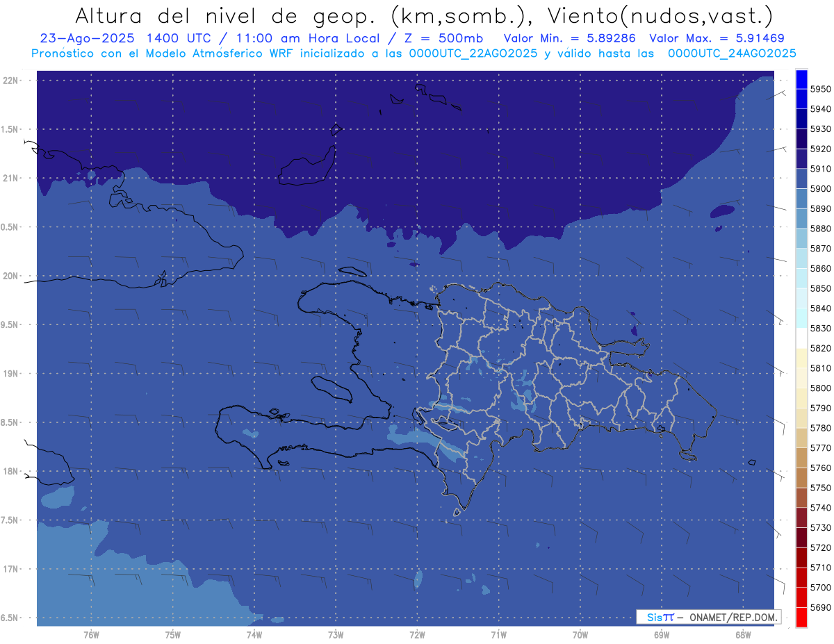Click the colorbar label '5920'
This screenshot has width=834, height=644.
pyautogui.click(x=821, y=149)
